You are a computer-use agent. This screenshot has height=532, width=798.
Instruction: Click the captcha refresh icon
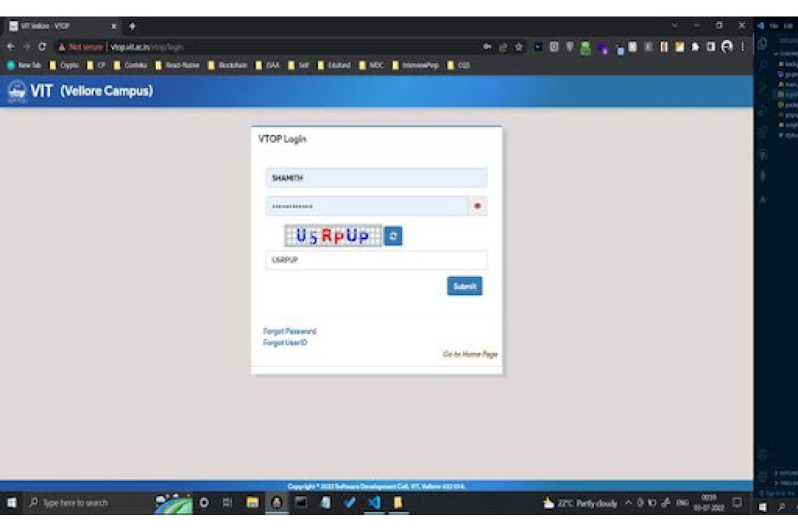coord(393,236)
